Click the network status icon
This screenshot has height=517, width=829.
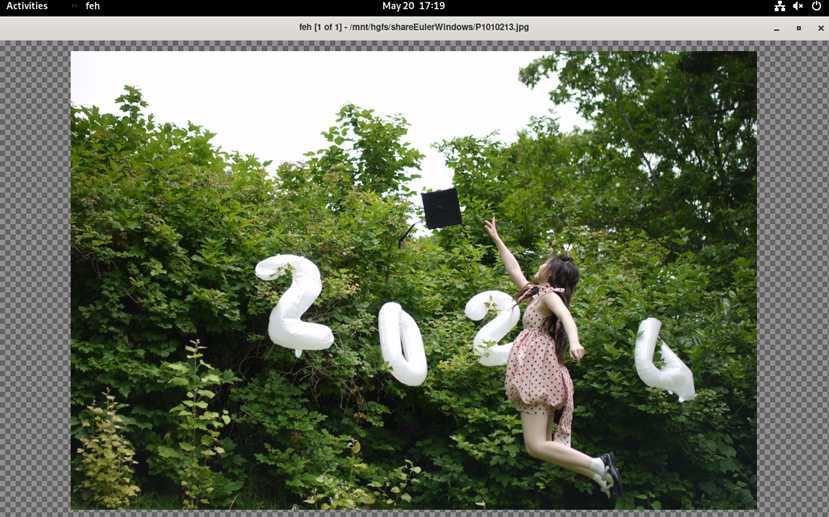(780, 6)
